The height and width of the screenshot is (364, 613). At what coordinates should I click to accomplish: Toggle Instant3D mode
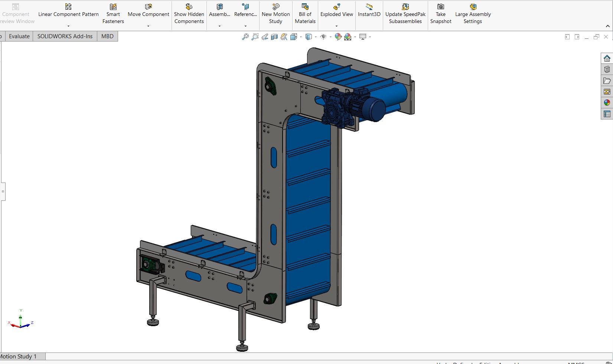369,10
